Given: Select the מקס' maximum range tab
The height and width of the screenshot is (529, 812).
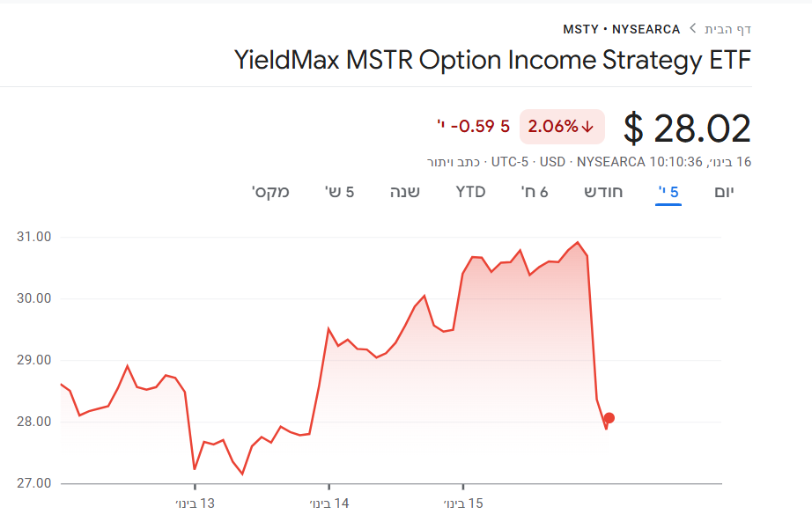Looking at the screenshot, I should click(270, 192).
